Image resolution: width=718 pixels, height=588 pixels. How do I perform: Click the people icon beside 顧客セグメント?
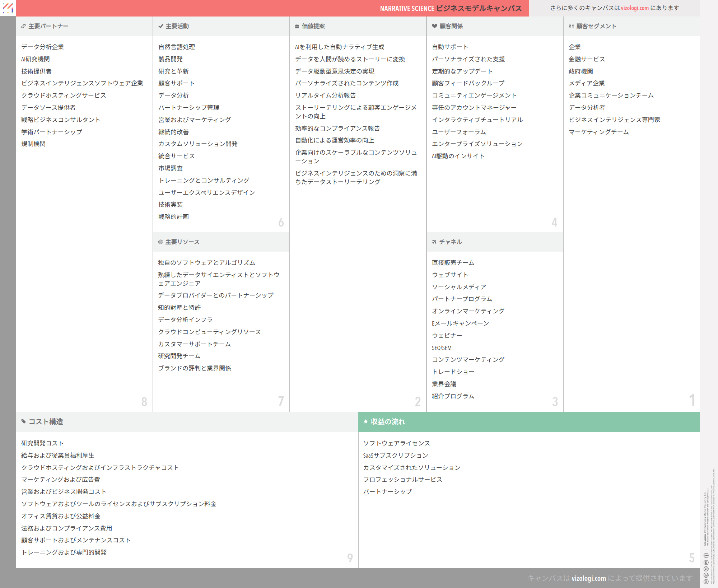[571, 26]
